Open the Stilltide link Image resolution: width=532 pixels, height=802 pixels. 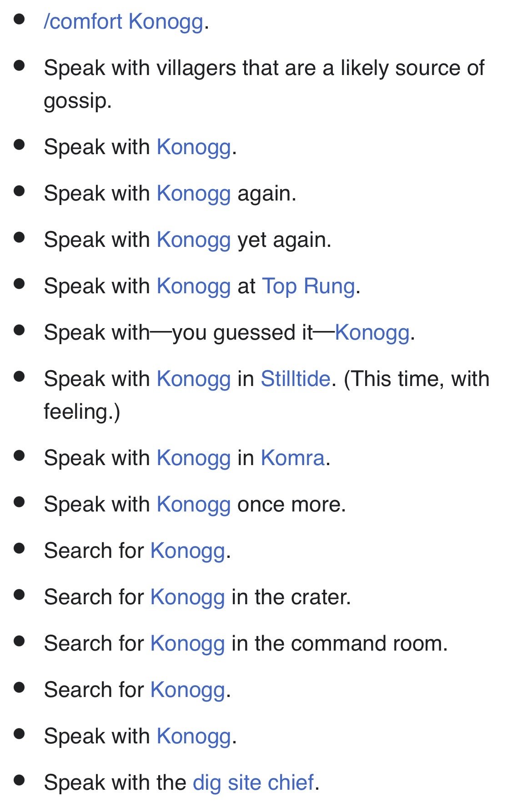pos(295,379)
